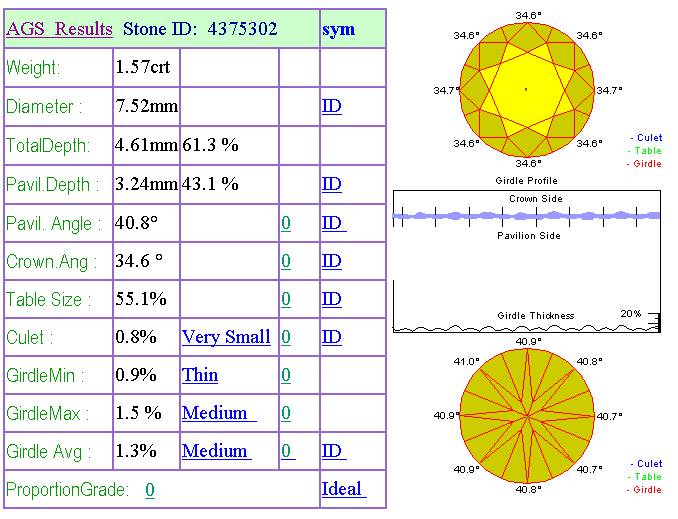Screen dimensions: 678x519
Task: Select the 61.3 % total depth percentage
Action: [x=210, y=145]
